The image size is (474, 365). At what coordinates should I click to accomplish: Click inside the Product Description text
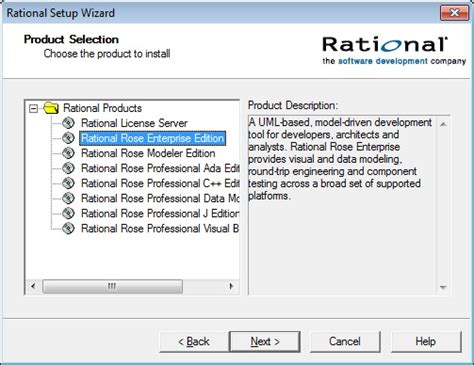click(x=340, y=159)
